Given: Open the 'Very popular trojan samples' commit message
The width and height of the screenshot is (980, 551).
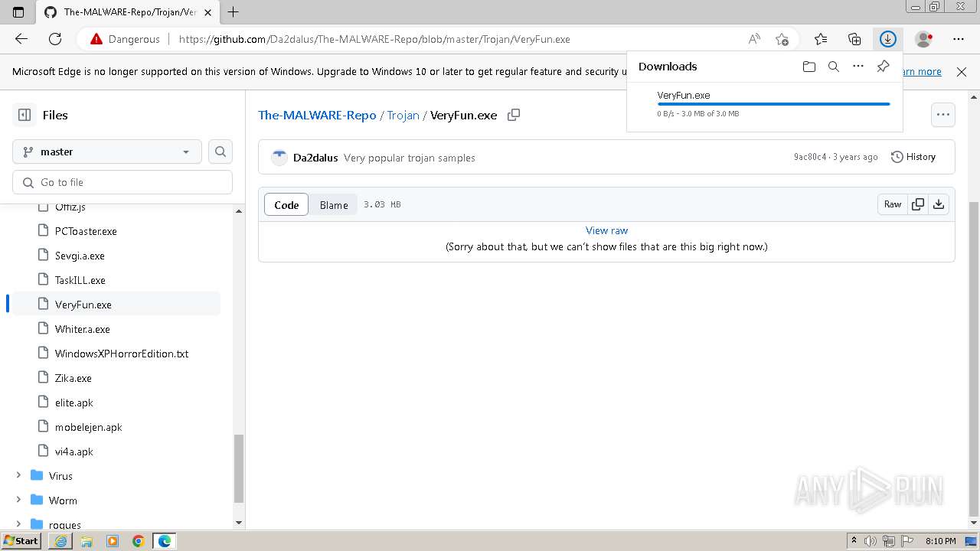Looking at the screenshot, I should click(x=410, y=158).
